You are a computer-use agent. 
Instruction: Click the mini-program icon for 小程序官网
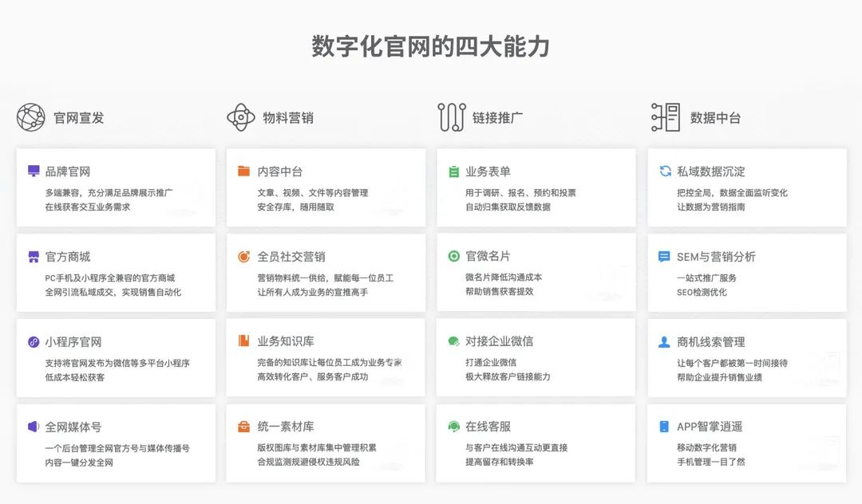tap(34, 341)
